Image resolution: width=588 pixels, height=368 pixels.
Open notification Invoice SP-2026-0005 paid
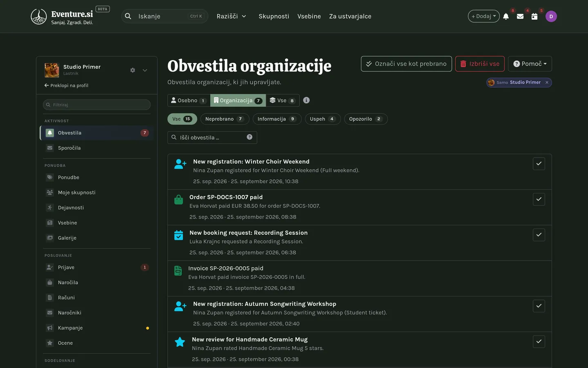tap(226, 268)
